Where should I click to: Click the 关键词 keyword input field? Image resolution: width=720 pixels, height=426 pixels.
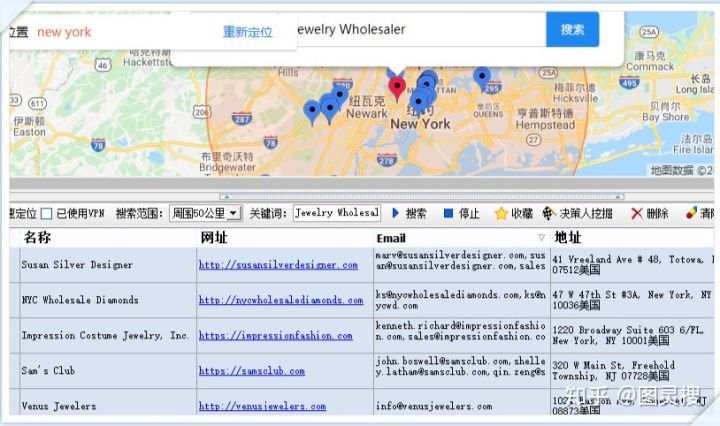click(337, 213)
